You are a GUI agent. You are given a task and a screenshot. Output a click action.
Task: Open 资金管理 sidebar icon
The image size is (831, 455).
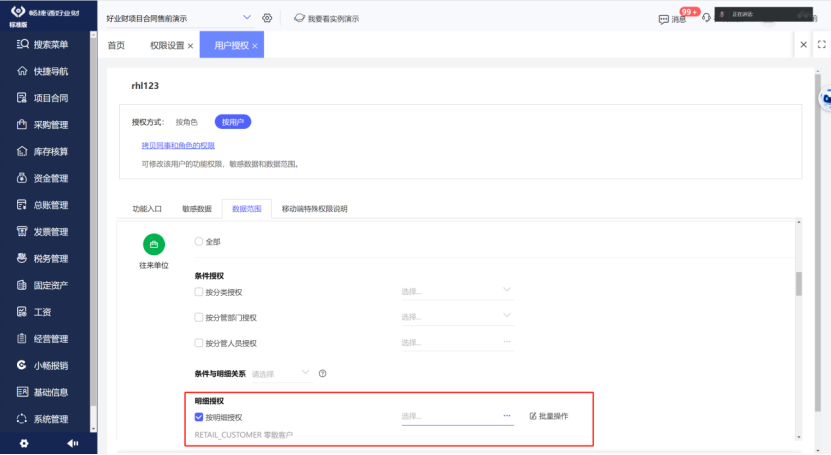22,178
